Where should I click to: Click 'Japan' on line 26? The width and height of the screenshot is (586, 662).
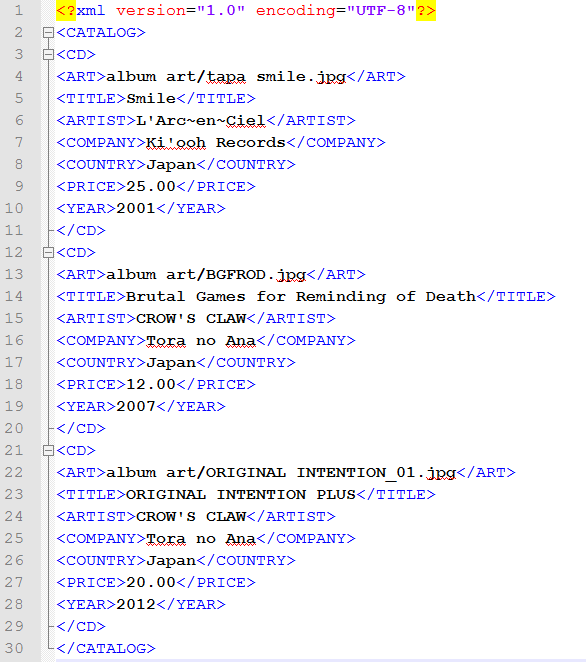[x=171, y=561]
